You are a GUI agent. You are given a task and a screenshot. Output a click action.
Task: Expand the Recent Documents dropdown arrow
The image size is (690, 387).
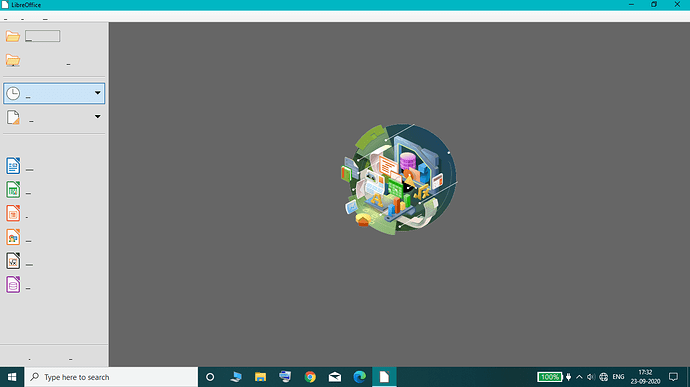(x=98, y=93)
